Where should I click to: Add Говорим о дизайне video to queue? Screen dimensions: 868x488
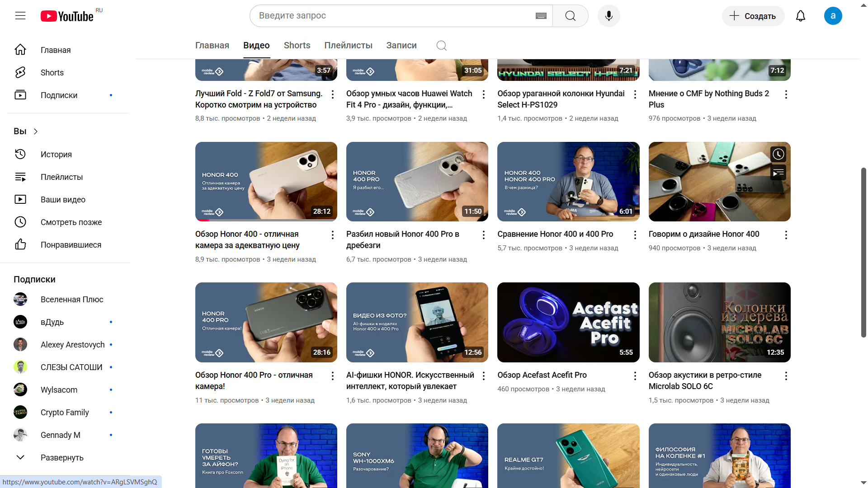point(778,173)
